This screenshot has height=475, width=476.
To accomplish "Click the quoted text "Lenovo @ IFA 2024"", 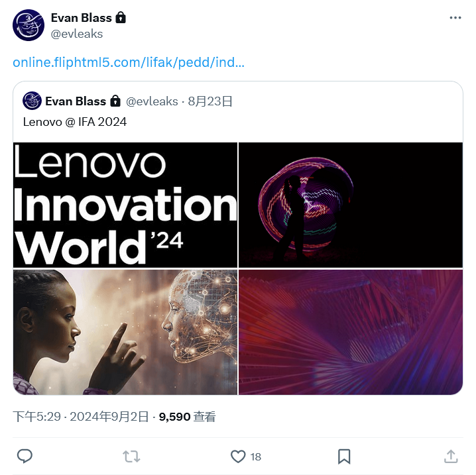I will pyautogui.click(x=75, y=121).
